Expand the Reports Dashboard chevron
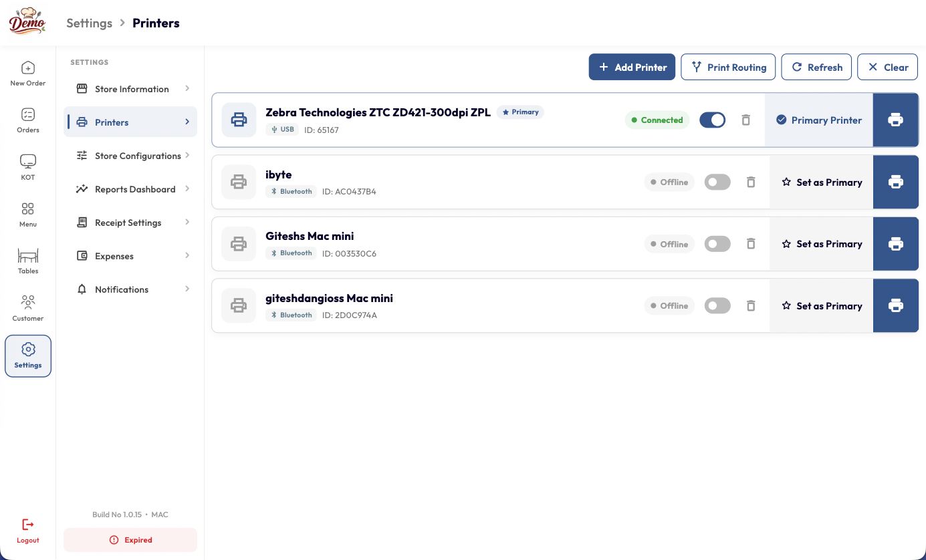 (x=187, y=188)
